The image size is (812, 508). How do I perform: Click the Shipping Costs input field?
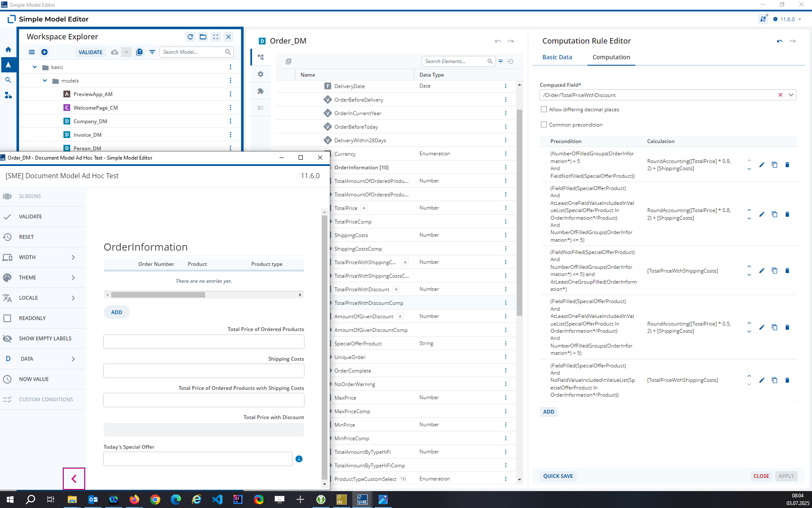pos(204,371)
